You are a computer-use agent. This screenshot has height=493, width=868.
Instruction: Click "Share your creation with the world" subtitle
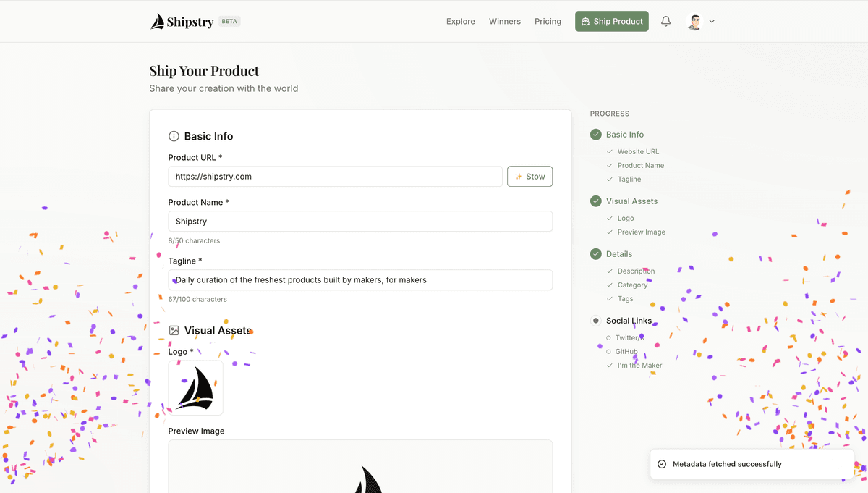pyautogui.click(x=224, y=88)
